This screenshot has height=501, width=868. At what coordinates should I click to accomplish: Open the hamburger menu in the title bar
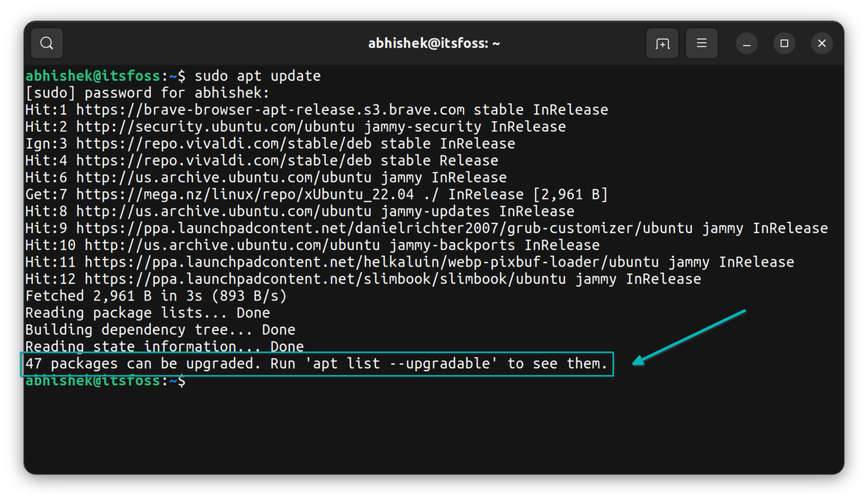pyautogui.click(x=701, y=43)
